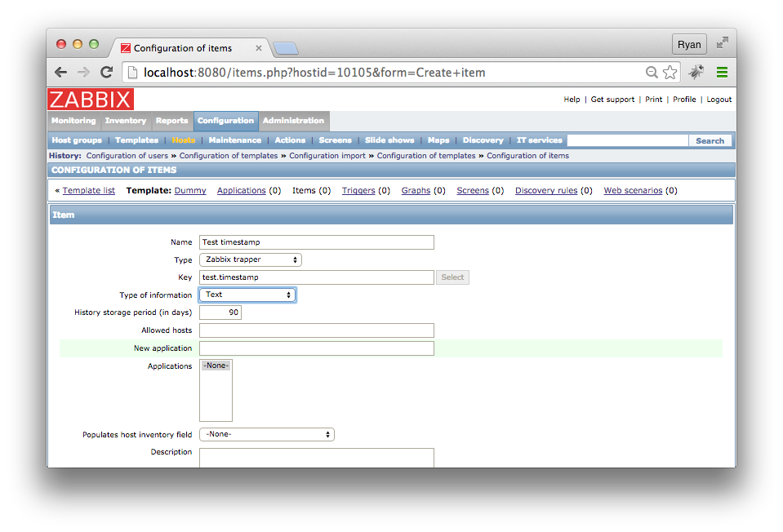Go to Screens submenu
The height and width of the screenshot is (532, 783).
(336, 140)
